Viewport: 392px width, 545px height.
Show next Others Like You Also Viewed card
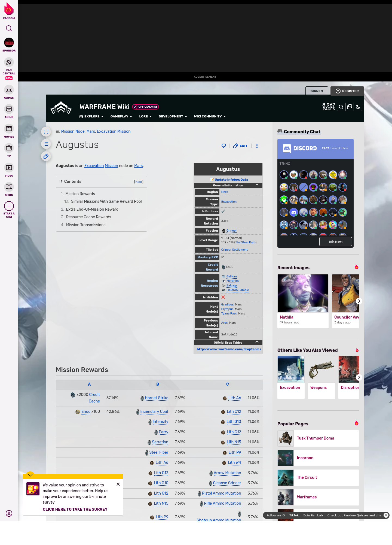(x=359, y=377)
